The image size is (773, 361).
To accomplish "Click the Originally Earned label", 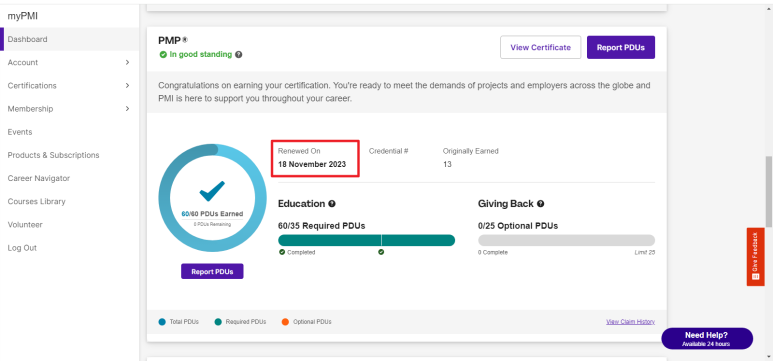I will point(470,151).
